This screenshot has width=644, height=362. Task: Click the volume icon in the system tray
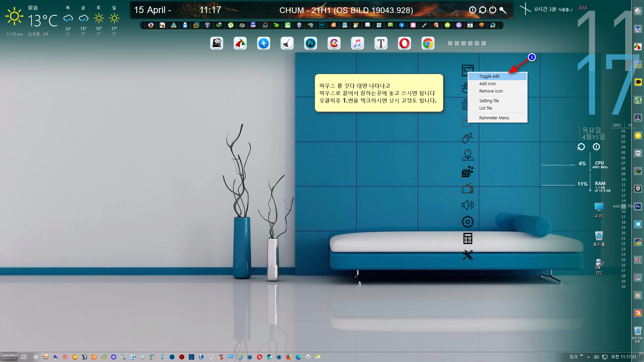596,357
